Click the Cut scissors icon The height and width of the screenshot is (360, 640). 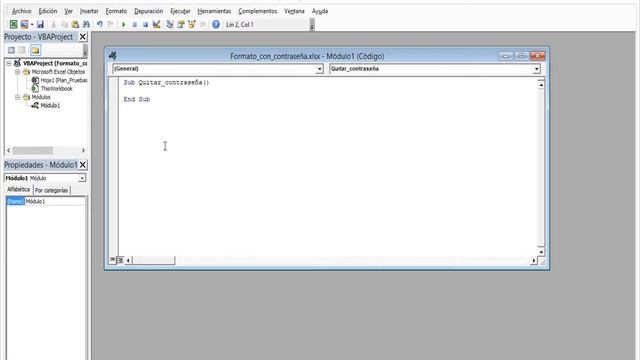click(x=53, y=24)
